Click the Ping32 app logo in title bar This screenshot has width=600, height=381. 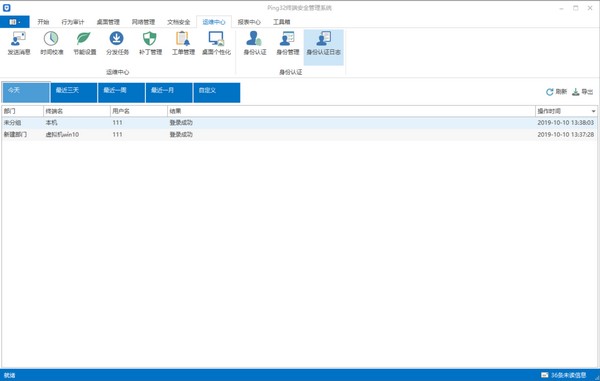pos(7,8)
